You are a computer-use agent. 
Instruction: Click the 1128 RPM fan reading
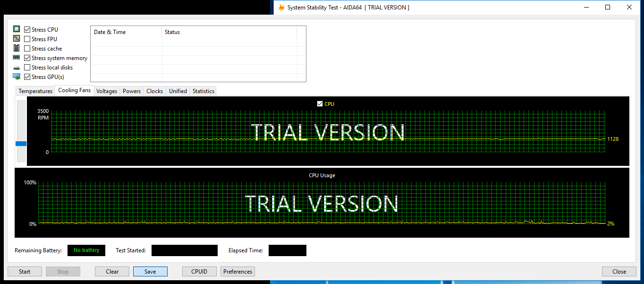pyautogui.click(x=613, y=139)
